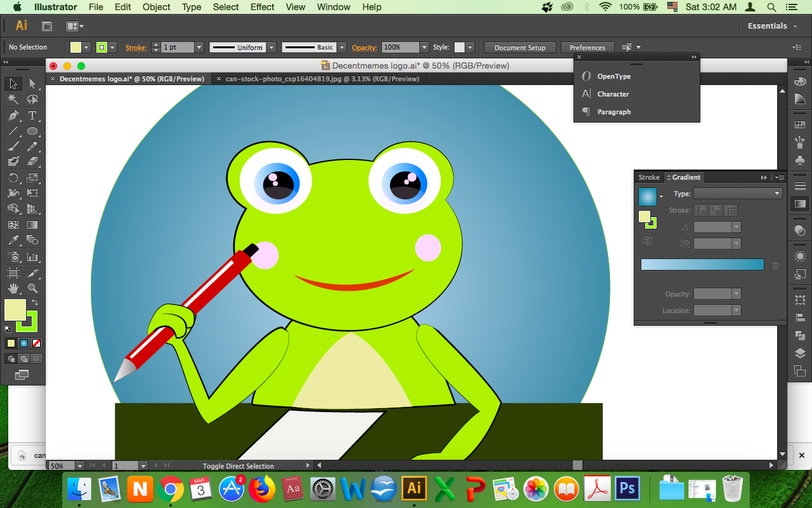Open the zoom level 50% dropdown
The height and width of the screenshot is (508, 812).
point(79,465)
